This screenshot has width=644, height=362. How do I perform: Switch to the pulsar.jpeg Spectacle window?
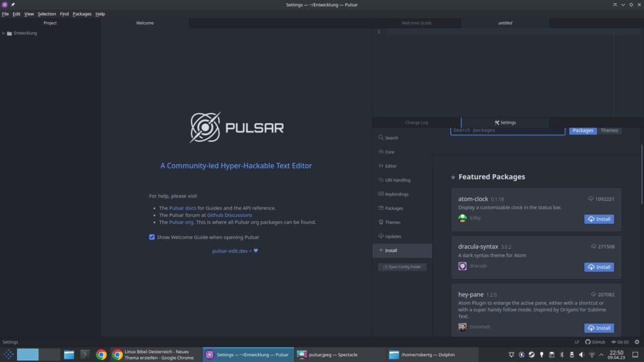(340, 354)
